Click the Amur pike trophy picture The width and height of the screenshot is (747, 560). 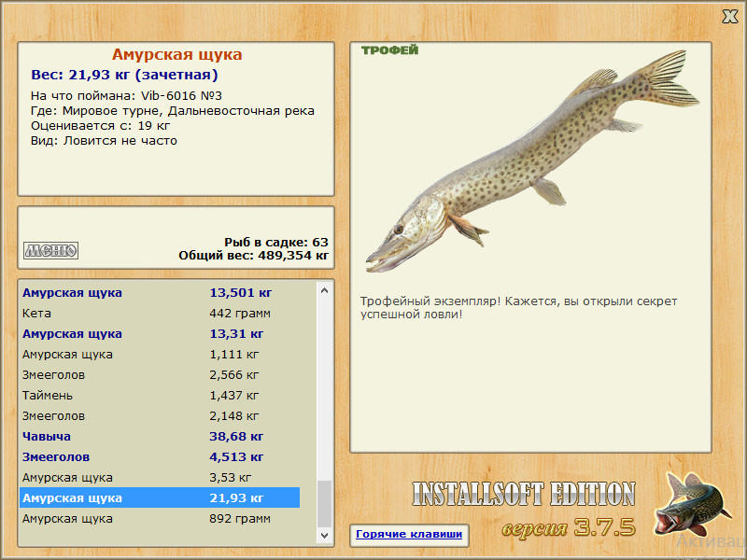point(531,161)
